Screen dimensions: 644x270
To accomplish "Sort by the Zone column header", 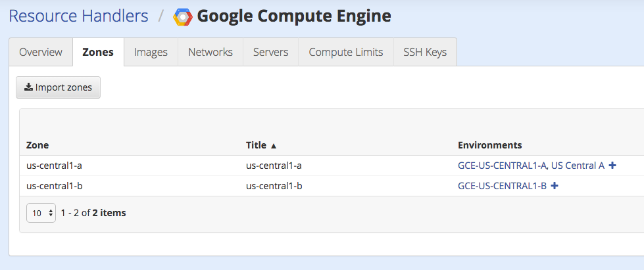I will coord(37,145).
